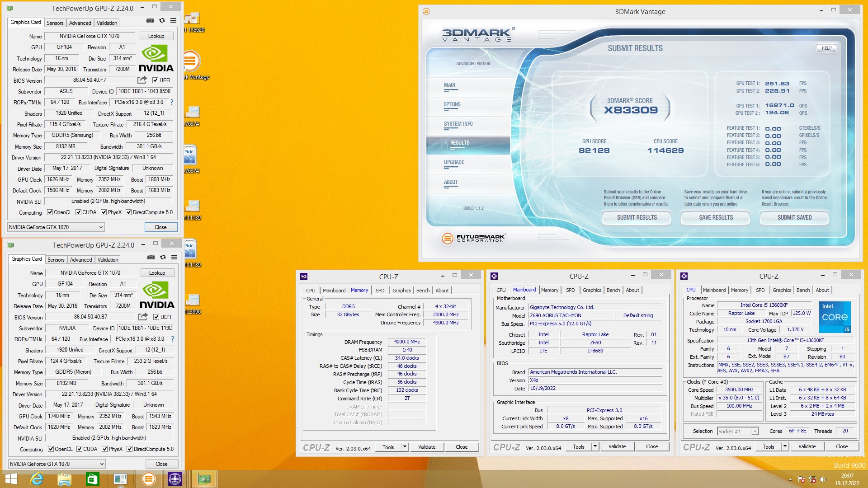Image resolution: width=868 pixels, height=488 pixels.
Task: Toggle OpenCL checkbox in bottom GPU-Z window
Action: pyautogui.click(x=51, y=449)
